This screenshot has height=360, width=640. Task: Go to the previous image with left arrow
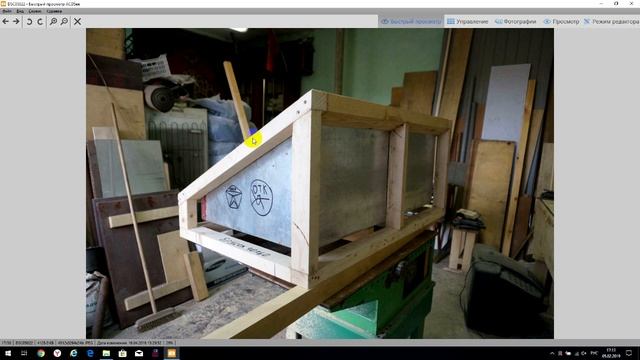pos(5,21)
